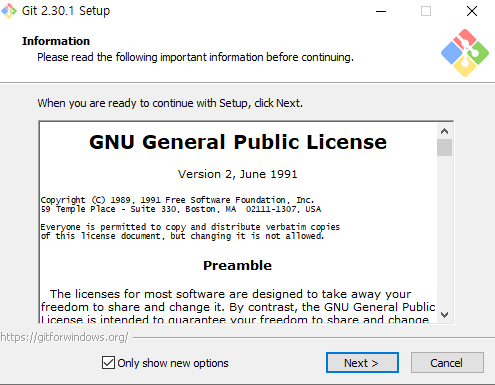Click the Cancel button

tap(447, 363)
